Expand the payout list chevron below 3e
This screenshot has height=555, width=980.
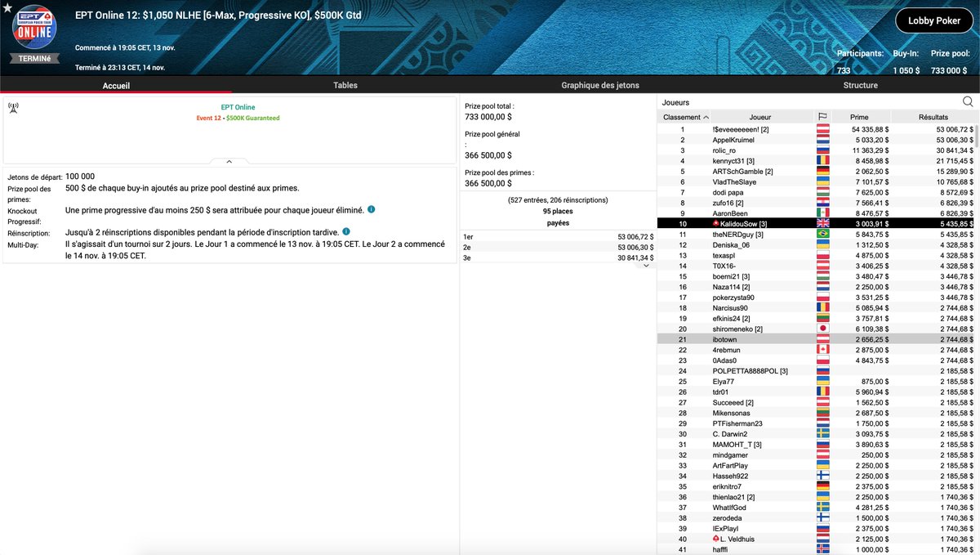647,265
